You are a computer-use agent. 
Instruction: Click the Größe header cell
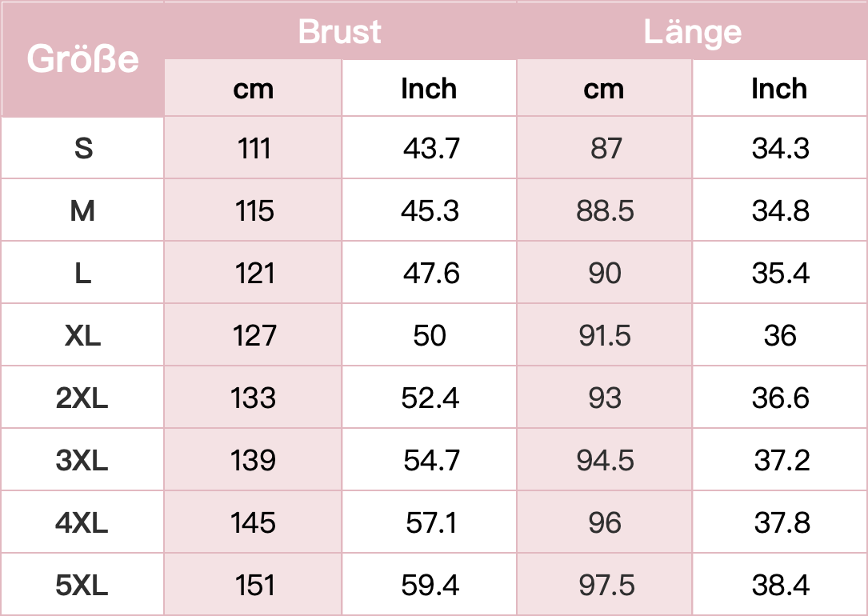(82, 59)
